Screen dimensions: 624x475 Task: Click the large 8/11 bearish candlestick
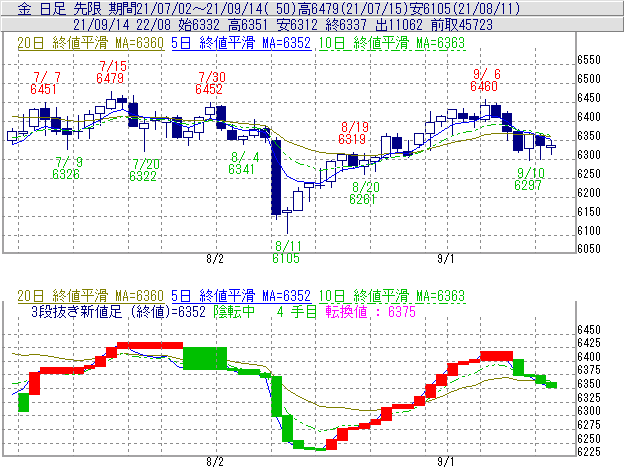tap(276, 177)
